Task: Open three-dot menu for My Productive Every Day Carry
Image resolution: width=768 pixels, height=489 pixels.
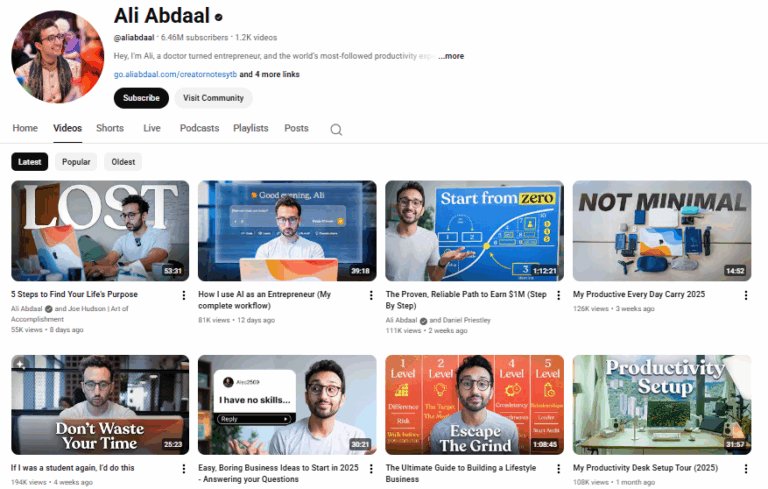Action: pyautogui.click(x=745, y=295)
